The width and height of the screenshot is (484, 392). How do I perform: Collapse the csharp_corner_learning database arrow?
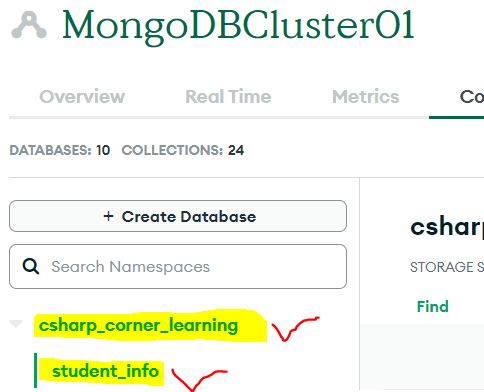tap(16, 323)
